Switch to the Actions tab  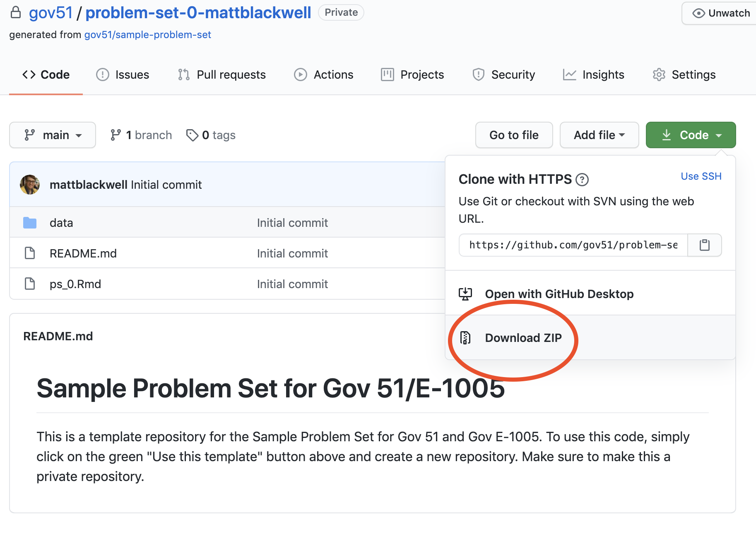[324, 75]
